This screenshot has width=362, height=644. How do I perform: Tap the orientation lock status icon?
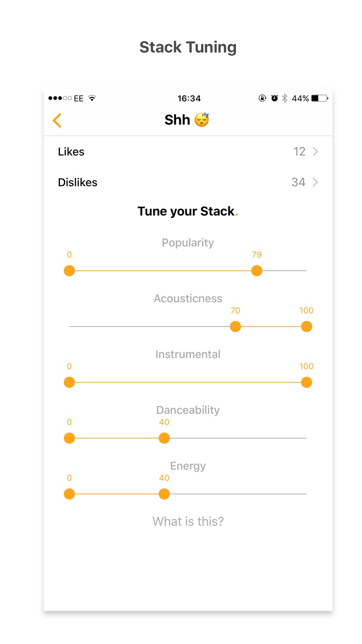coord(262,98)
